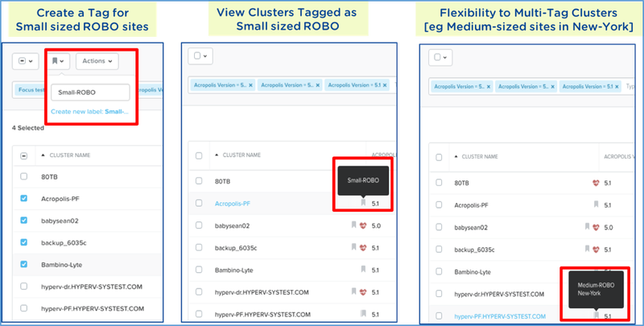Screen dimensions: 644x326
Task: Click Acropolis-PF's bookmark tag icon in right panel
Action: tap(596, 204)
